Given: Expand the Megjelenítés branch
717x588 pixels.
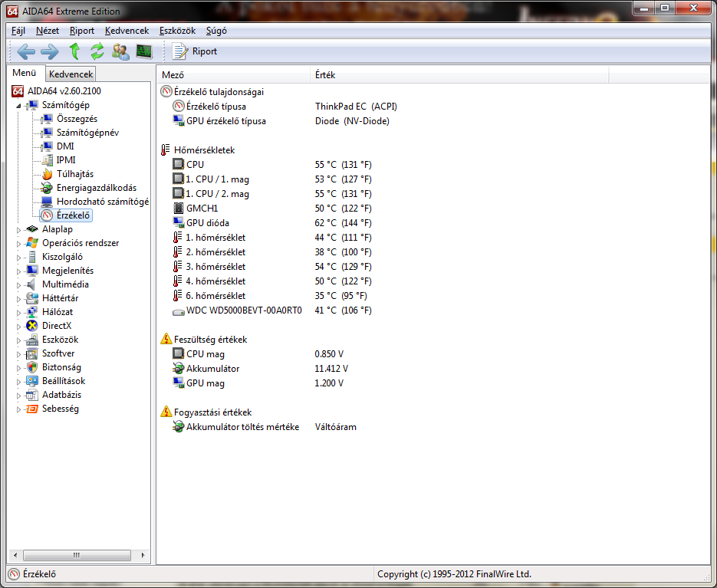Looking at the screenshot, I should click(18, 271).
